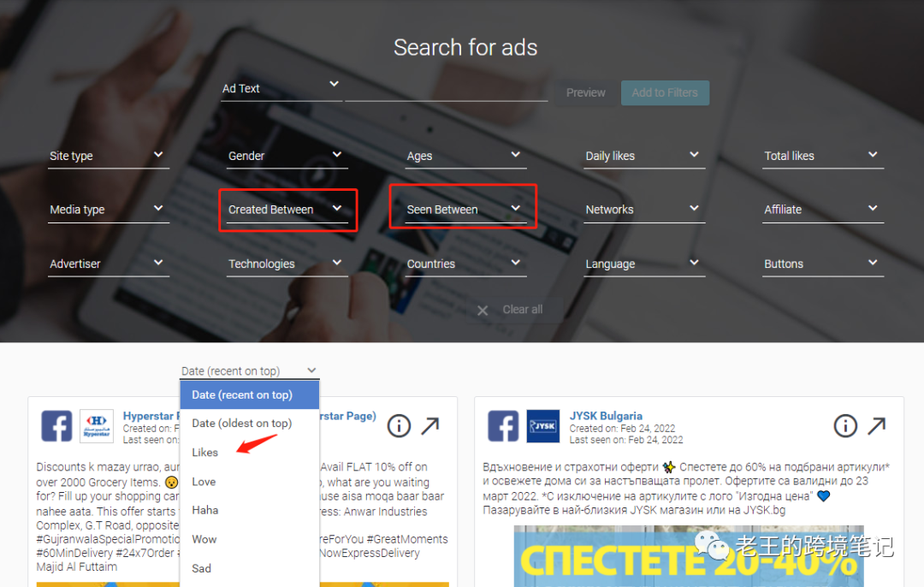Click the Facebook icon on Hyperstar ad
924x587 pixels.
tap(56, 425)
